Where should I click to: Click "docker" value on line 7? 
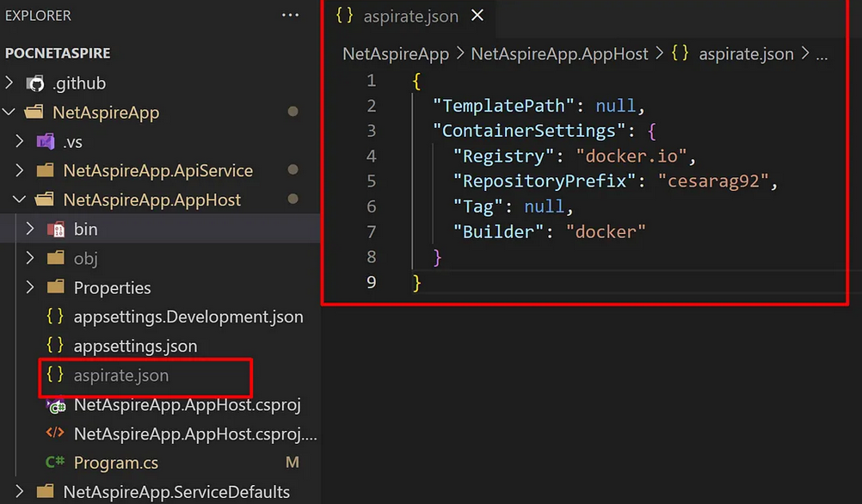606,232
